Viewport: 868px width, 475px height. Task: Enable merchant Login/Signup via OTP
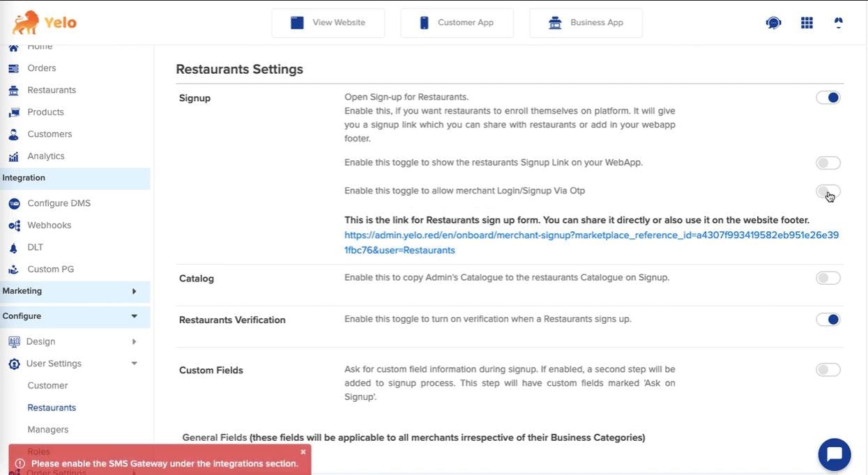click(x=828, y=192)
